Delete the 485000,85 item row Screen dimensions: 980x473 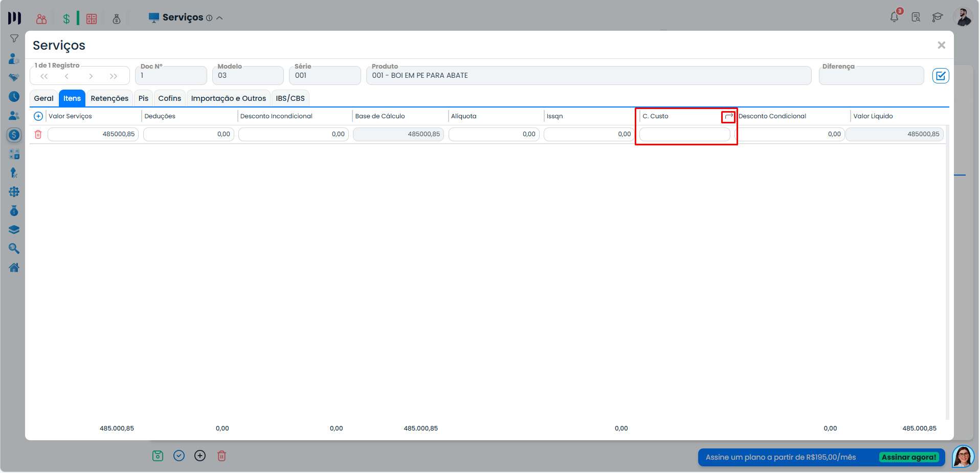(38, 135)
